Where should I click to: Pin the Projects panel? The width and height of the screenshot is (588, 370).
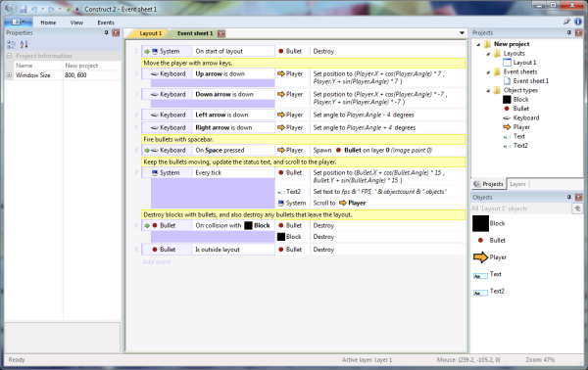[569, 33]
